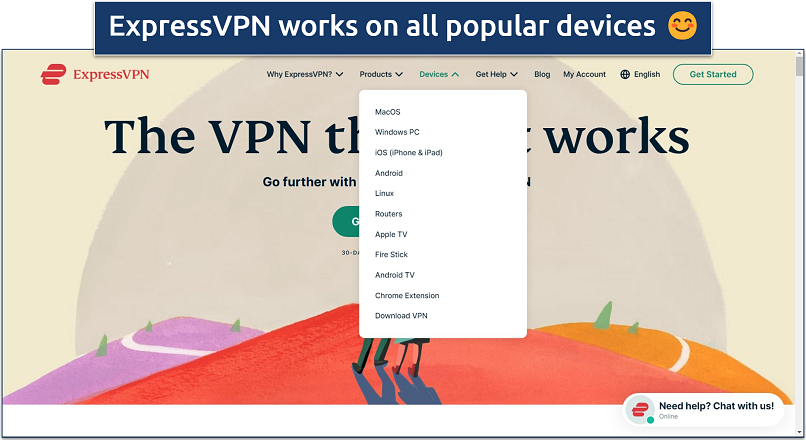The image size is (806, 440).
Task: Select Linux from the Devices menu
Action: (x=384, y=193)
